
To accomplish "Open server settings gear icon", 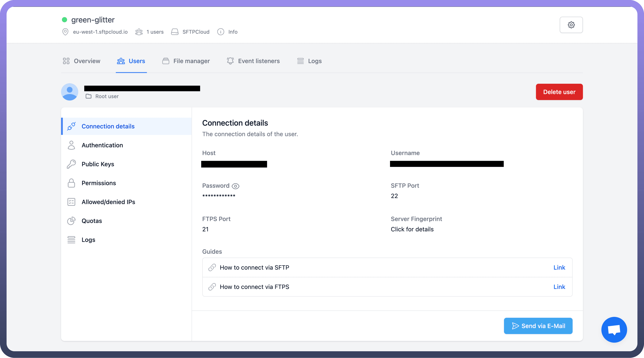I will (571, 25).
